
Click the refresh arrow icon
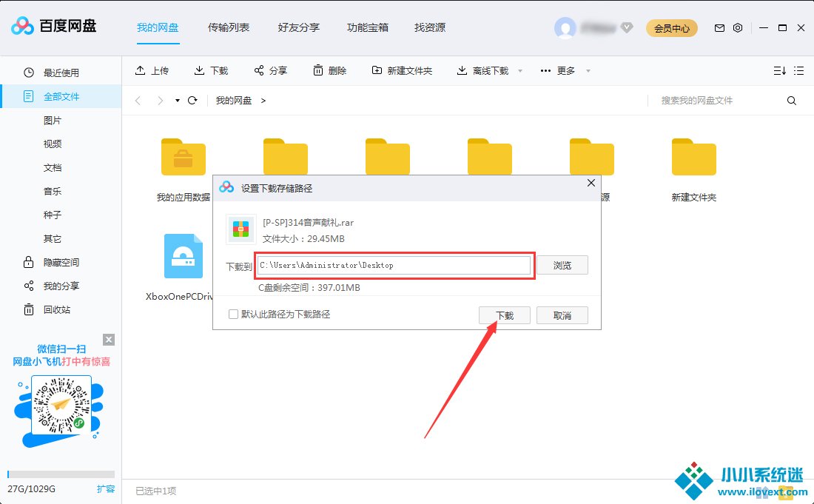[x=192, y=101]
